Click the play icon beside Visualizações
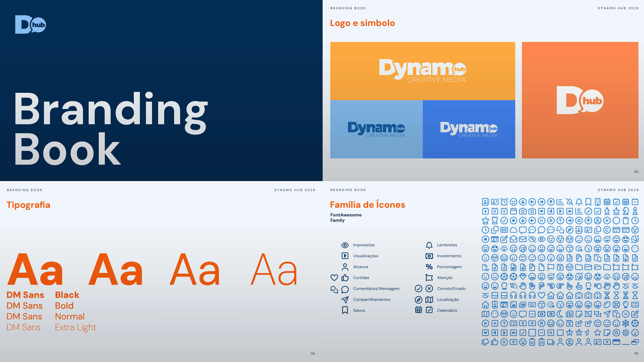Screen dimensions: 644x362 [345, 256]
